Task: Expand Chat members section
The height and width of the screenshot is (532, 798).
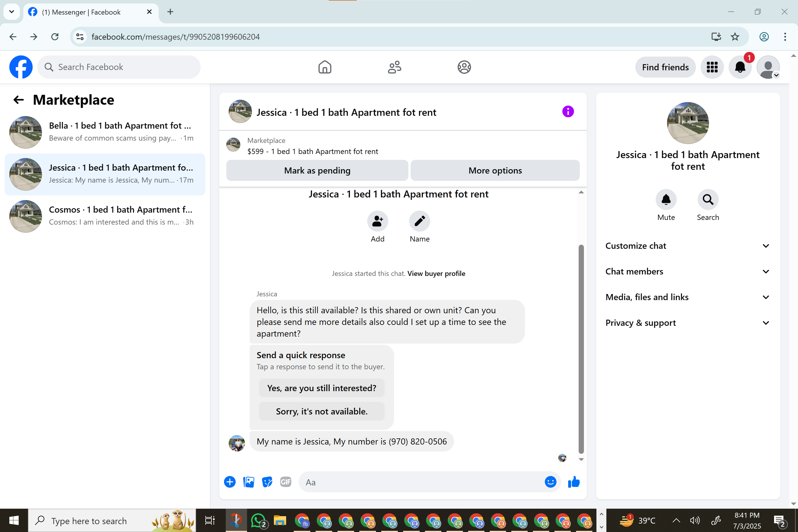Action: (687, 272)
